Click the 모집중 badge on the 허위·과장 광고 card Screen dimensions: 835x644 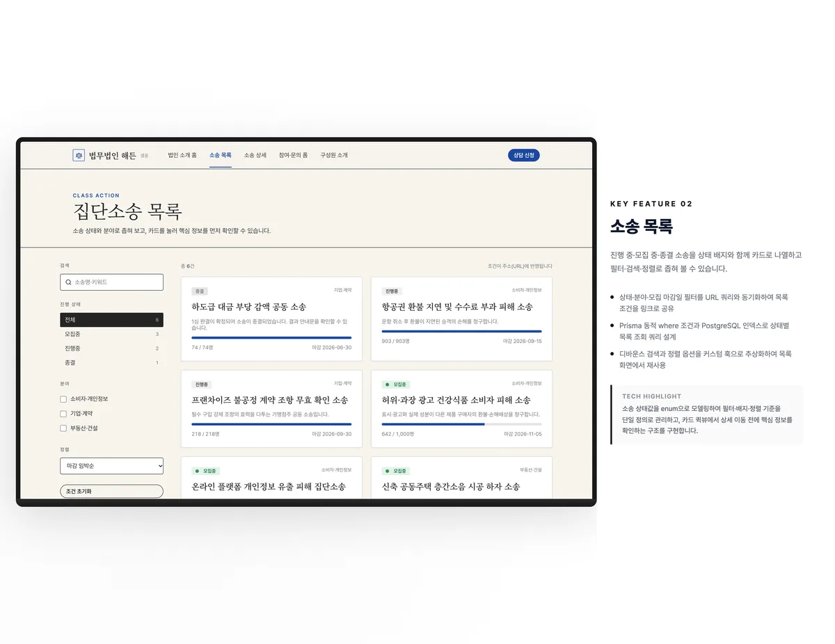397,384
